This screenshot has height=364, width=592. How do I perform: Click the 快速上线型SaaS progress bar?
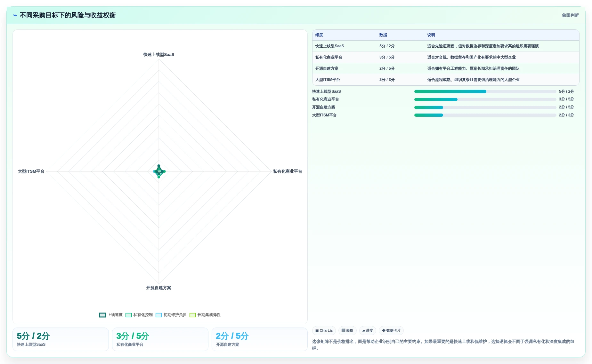tap(485, 91)
